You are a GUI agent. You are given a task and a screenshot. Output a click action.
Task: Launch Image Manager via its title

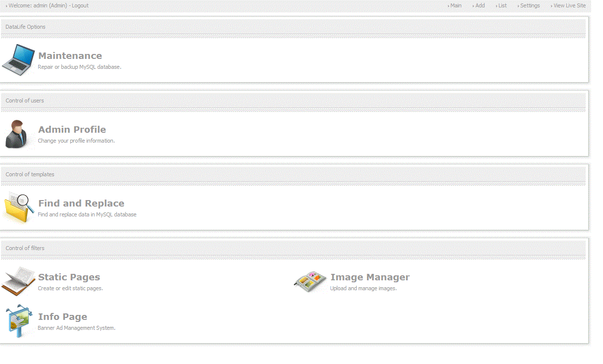[370, 277]
